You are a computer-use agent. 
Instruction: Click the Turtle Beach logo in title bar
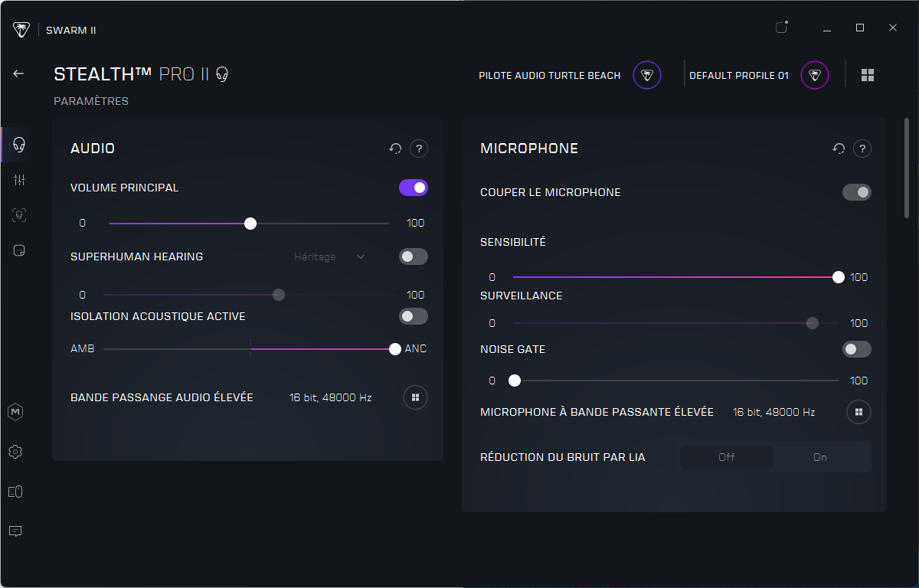point(21,30)
